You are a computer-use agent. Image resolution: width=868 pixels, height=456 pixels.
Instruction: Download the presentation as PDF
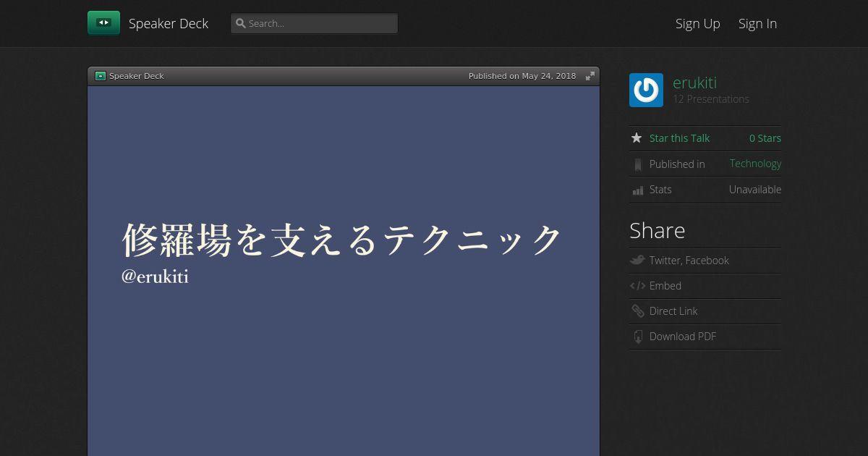[x=683, y=337]
